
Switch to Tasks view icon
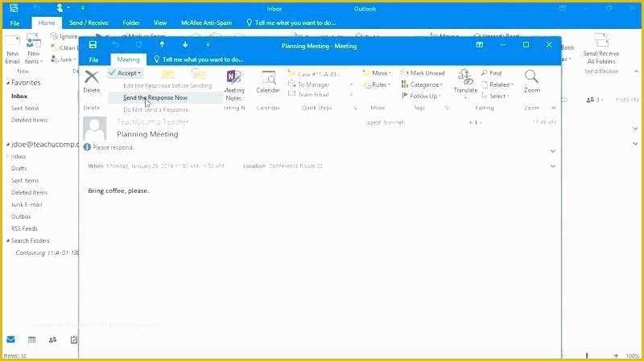click(x=74, y=339)
